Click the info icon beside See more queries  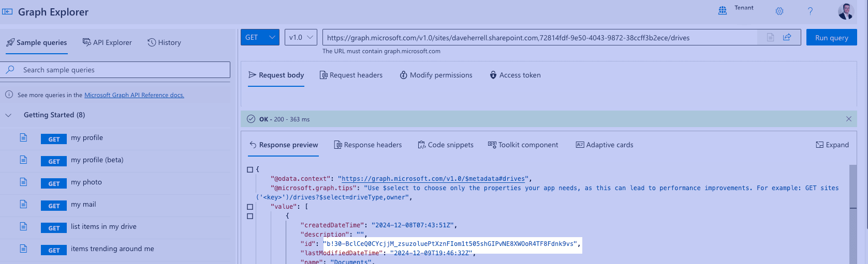[x=9, y=95]
